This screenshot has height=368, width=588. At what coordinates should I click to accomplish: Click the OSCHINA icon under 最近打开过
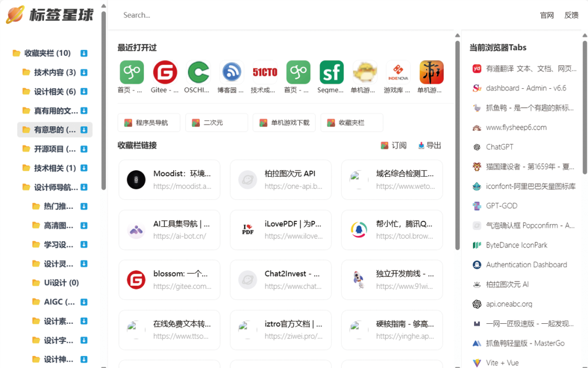(x=198, y=71)
